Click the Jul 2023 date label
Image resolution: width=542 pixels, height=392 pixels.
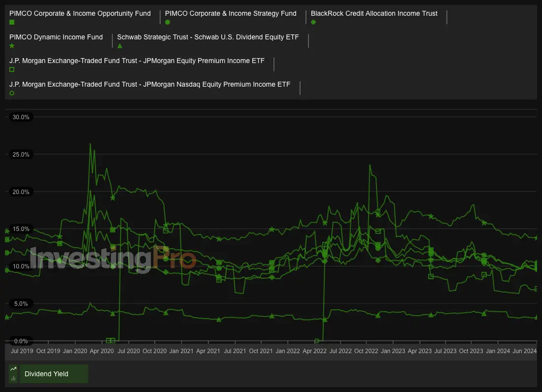[445, 351]
